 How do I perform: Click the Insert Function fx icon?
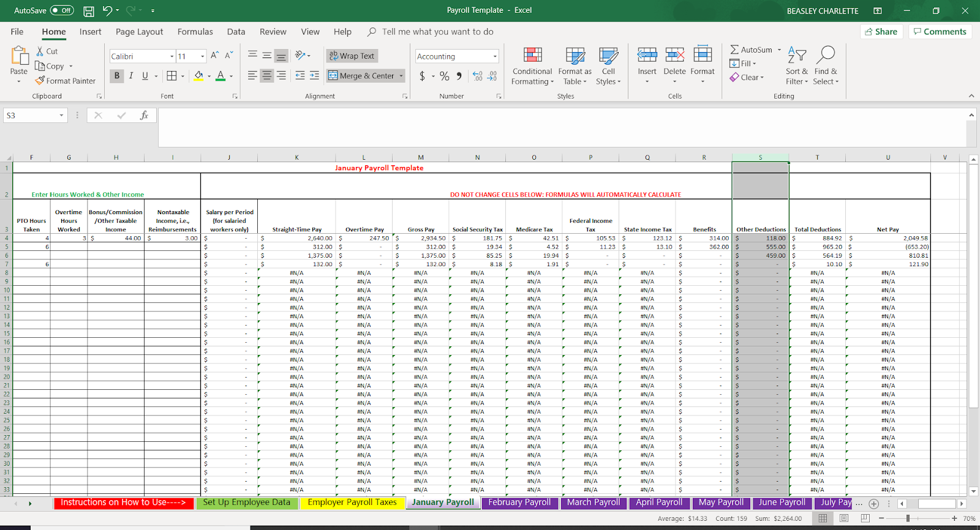click(x=144, y=115)
